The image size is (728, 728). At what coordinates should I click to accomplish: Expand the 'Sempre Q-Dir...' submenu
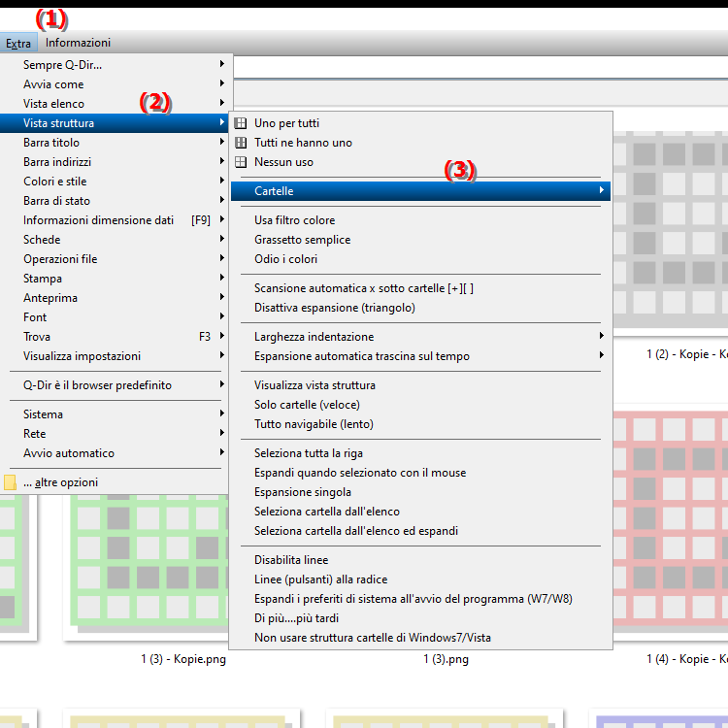coord(114,64)
